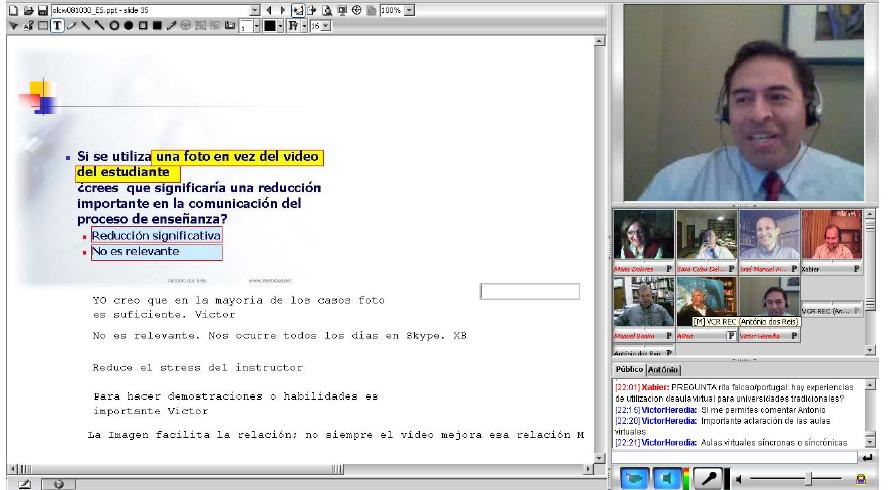Switch to the António chat tab
The image size is (889, 490).
663,370
